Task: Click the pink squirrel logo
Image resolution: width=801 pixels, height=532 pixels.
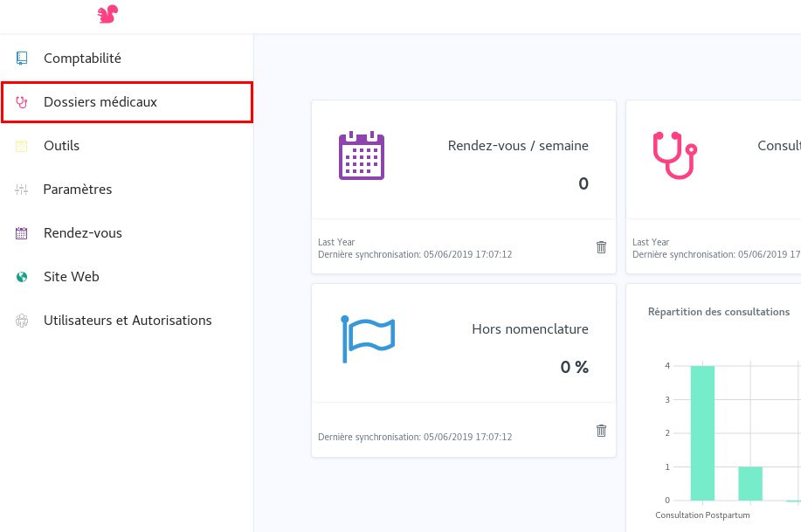Action: pyautogui.click(x=107, y=15)
